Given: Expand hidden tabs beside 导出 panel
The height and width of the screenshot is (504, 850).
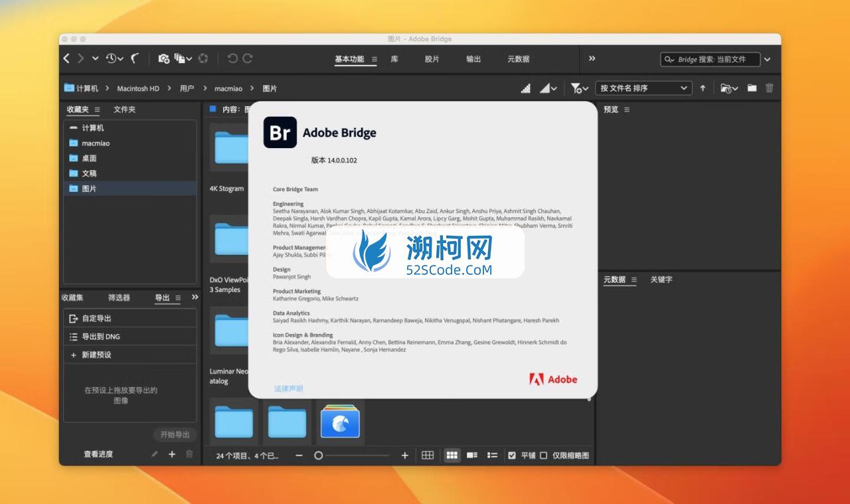Looking at the screenshot, I should click(x=195, y=297).
